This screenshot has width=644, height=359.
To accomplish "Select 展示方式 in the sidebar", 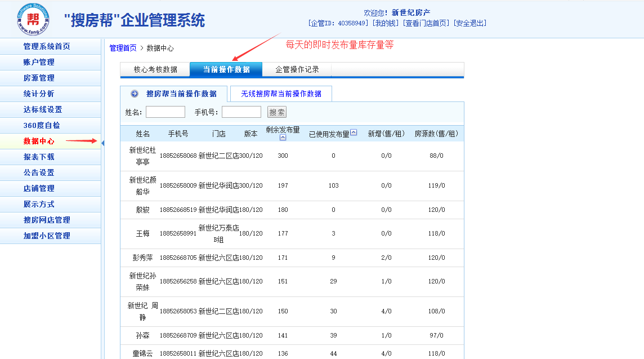I will 39,204.
